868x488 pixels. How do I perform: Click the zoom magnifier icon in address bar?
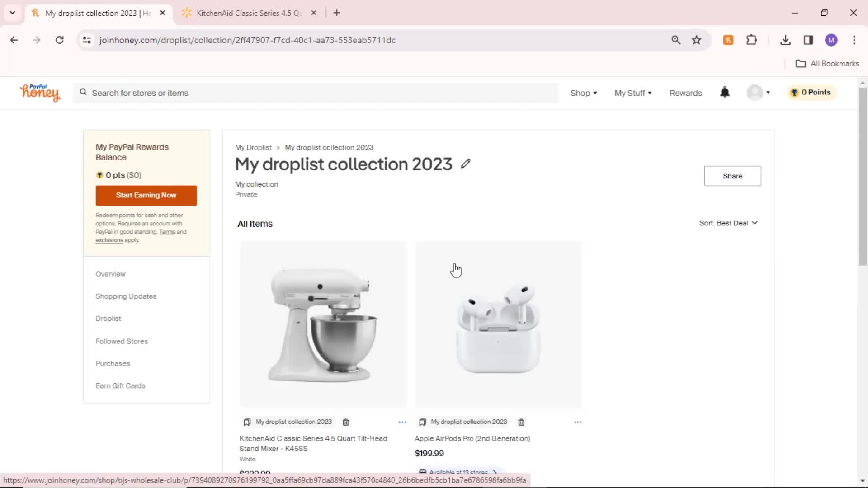click(x=676, y=40)
